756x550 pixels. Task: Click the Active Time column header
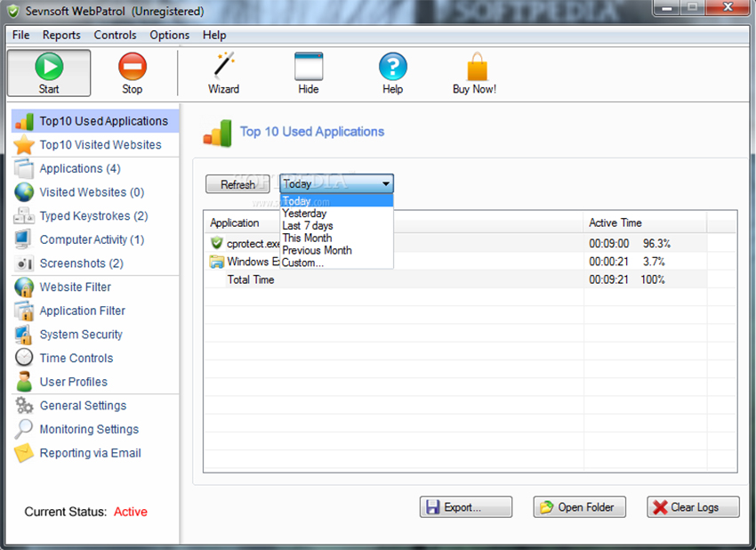coord(645,222)
